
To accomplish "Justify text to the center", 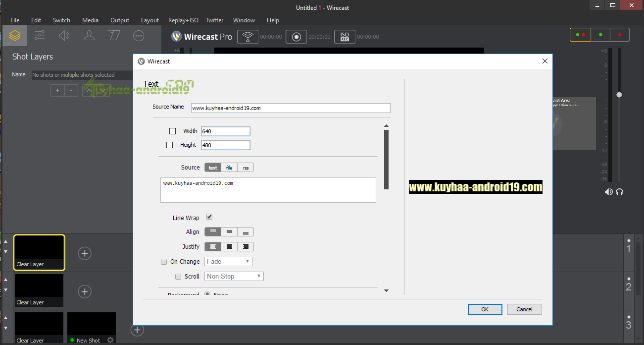I will 229,246.
